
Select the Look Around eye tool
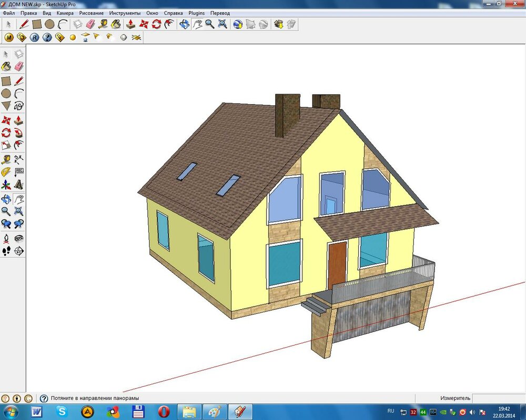[x=19, y=238]
